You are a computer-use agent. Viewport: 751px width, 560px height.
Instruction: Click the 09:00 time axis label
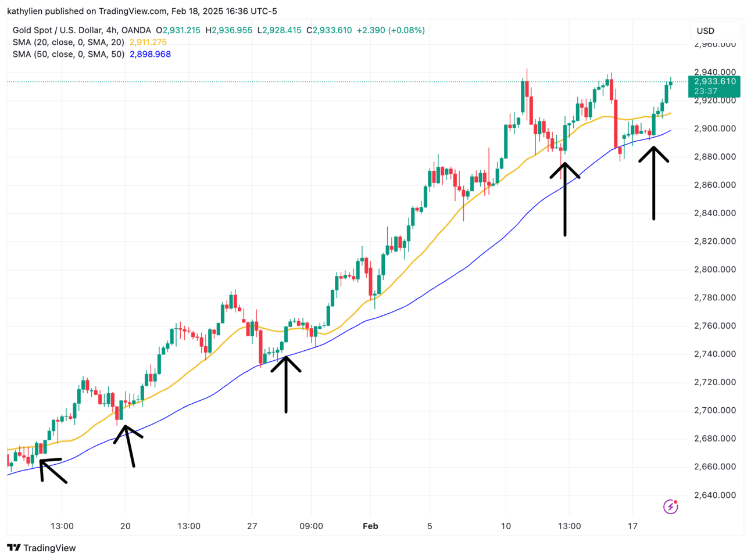click(311, 526)
